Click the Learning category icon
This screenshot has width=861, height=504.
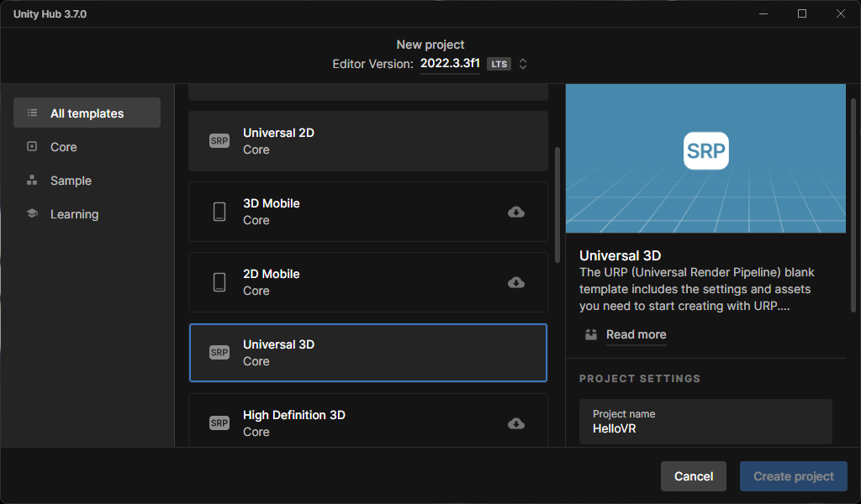[32, 213]
